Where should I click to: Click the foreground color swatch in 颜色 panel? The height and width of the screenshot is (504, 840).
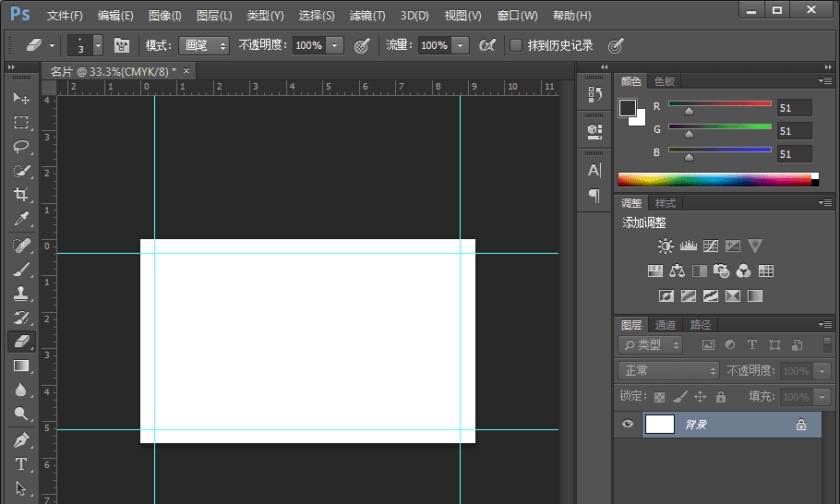click(628, 108)
